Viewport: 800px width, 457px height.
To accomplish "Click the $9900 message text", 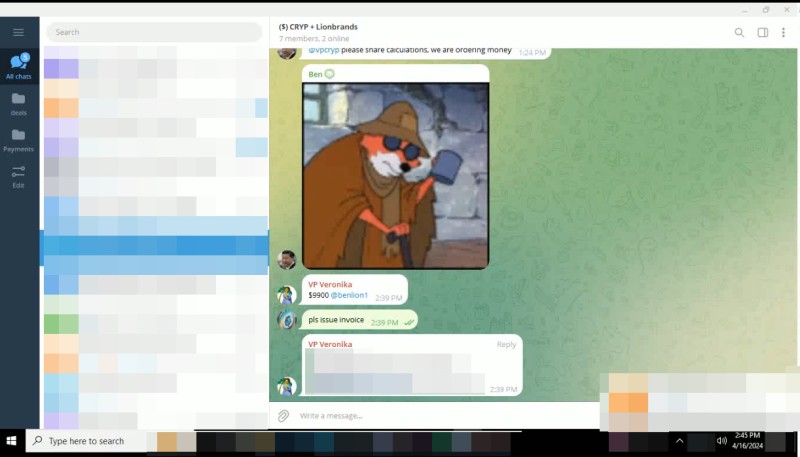I will coord(318,295).
